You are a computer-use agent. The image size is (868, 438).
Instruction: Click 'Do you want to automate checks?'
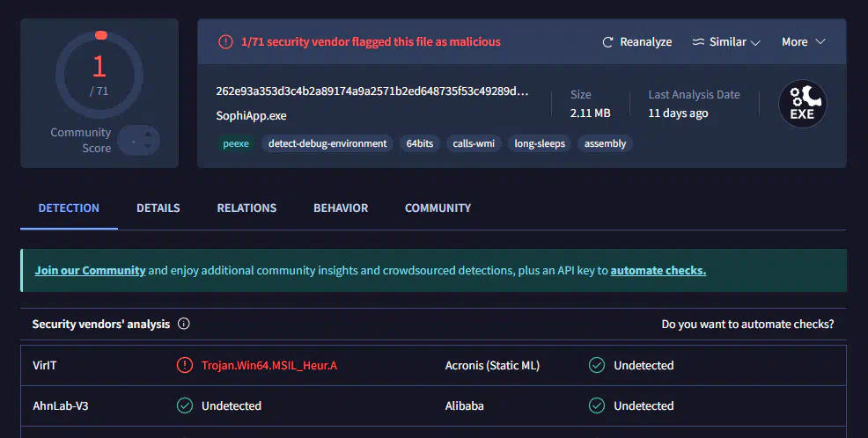point(747,324)
